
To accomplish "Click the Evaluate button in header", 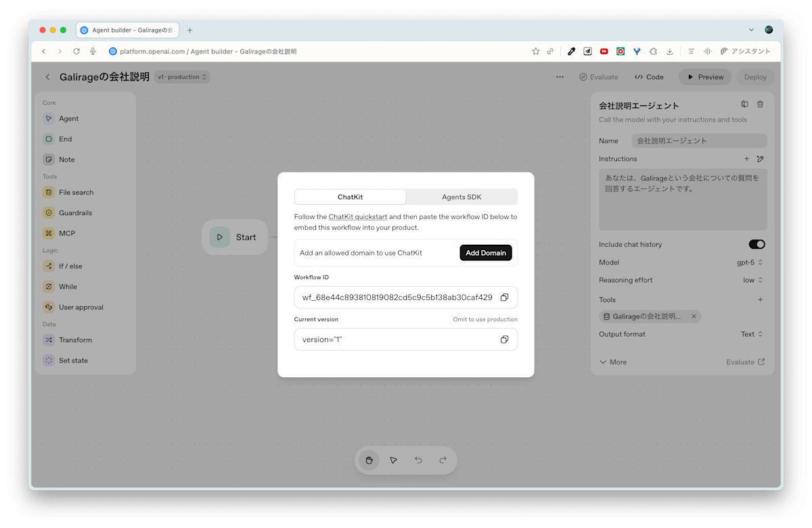I will (x=599, y=77).
